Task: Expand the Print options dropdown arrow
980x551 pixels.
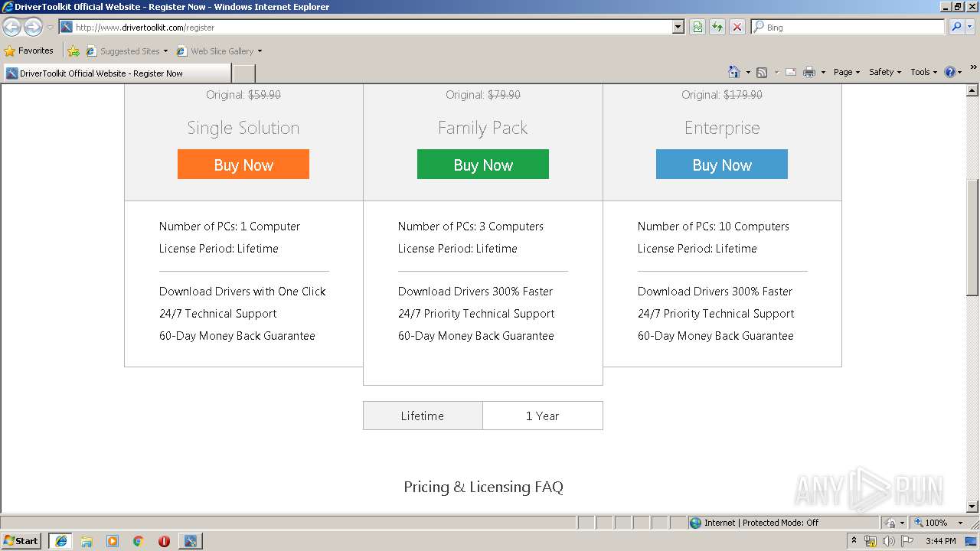Action: (823, 72)
